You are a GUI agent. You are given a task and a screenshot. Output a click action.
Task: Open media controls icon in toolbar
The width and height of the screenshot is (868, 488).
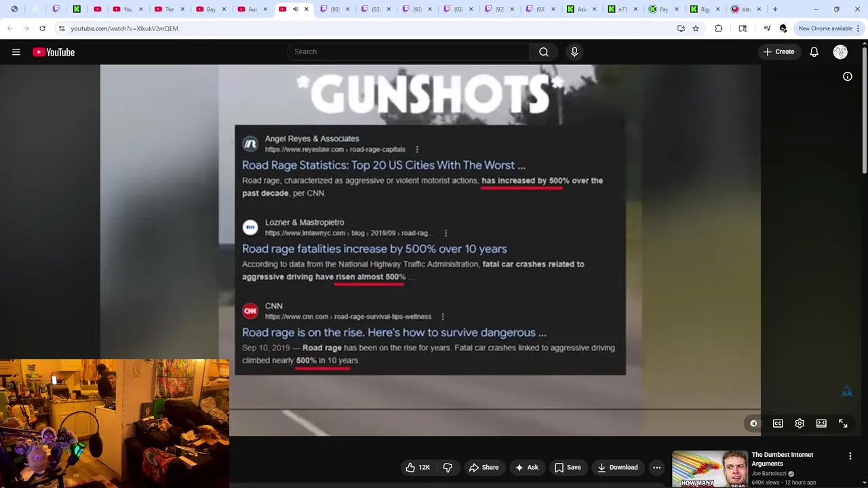pos(766,28)
